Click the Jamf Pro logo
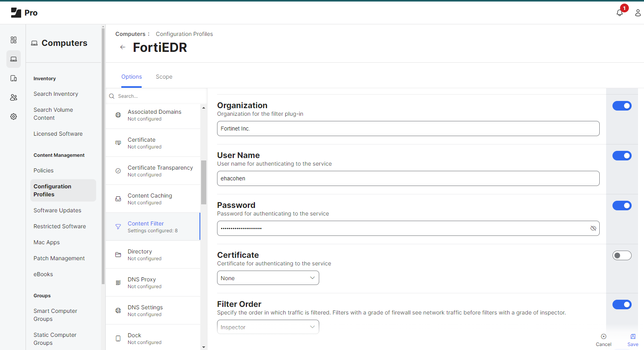This screenshot has height=350, width=644. [x=24, y=13]
